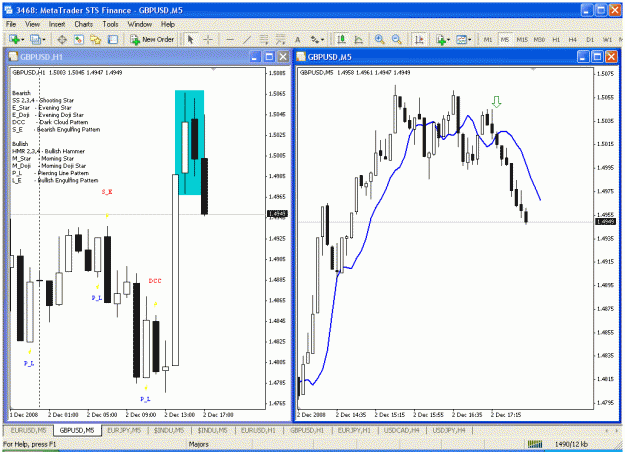Select the Trendline drawing tool

coord(247,39)
